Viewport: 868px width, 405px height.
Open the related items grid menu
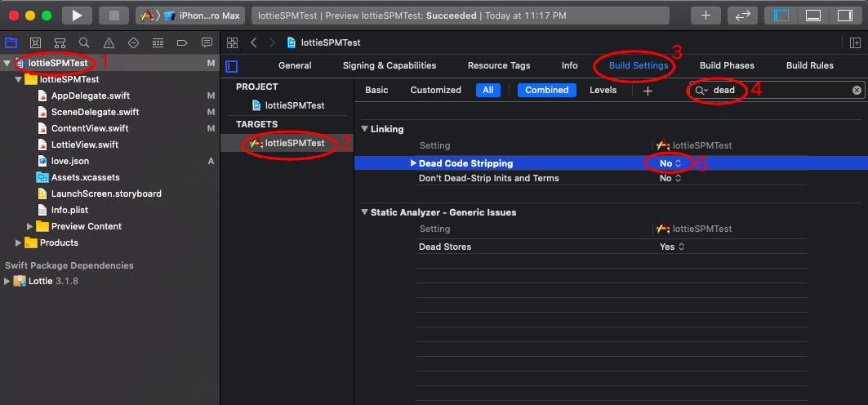click(x=233, y=42)
